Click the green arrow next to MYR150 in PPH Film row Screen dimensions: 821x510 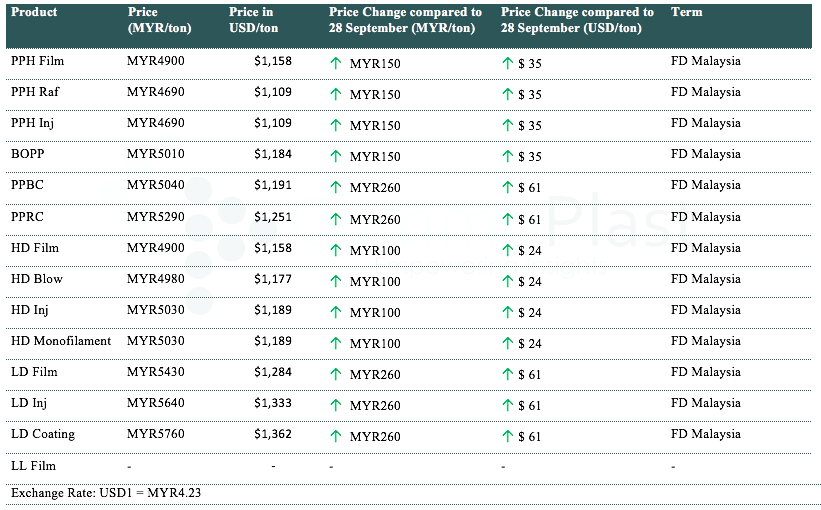coord(336,63)
